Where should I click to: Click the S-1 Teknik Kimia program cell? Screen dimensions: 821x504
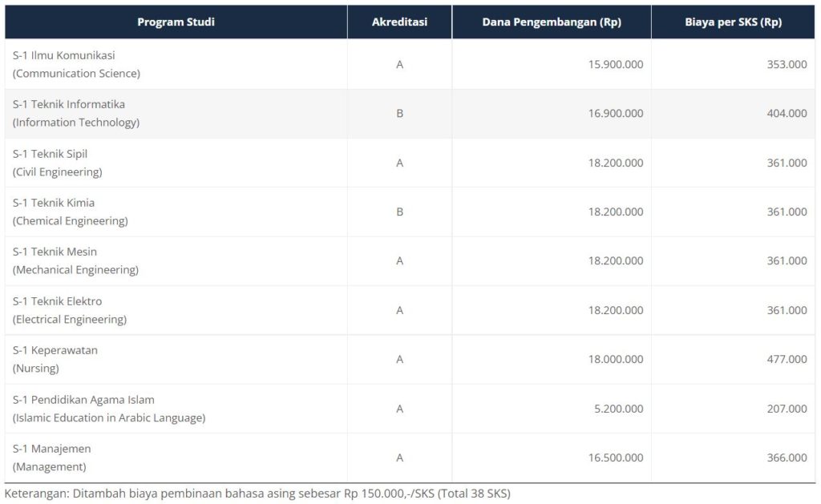click(x=71, y=212)
